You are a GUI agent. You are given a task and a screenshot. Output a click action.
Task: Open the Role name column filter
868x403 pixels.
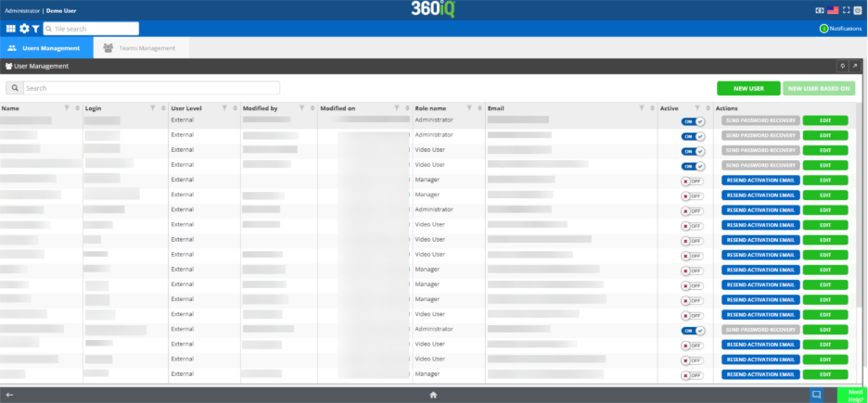[470, 108]
